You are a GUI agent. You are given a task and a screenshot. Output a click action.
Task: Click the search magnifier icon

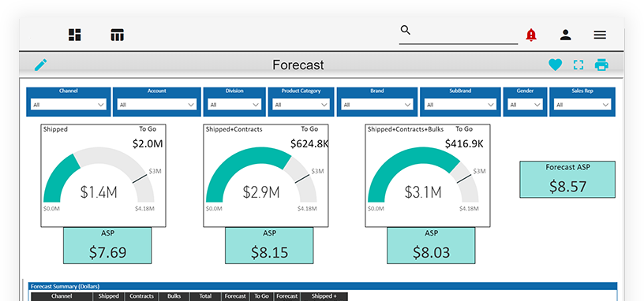[406, 31]
